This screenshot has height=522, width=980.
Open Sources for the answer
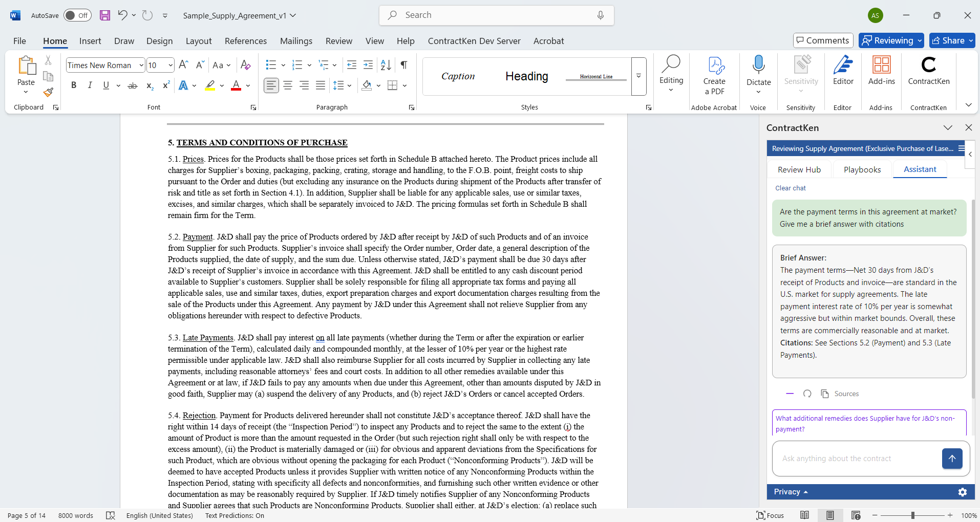846,394
